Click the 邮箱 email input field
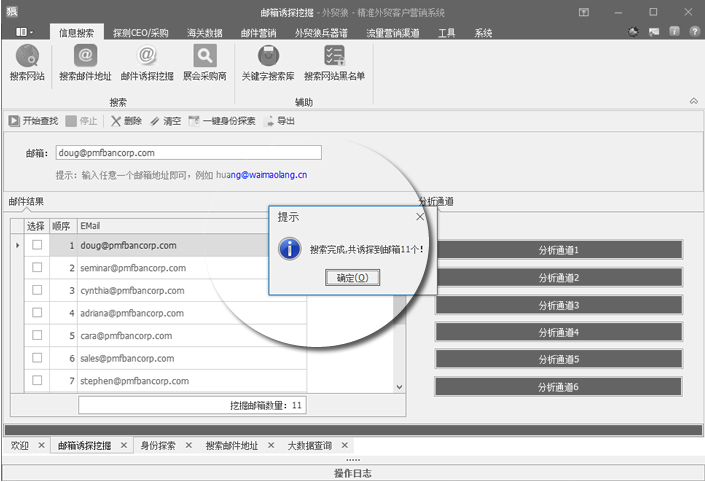The width and height of the screenshot is (705, 482). (x=188, y=153)
